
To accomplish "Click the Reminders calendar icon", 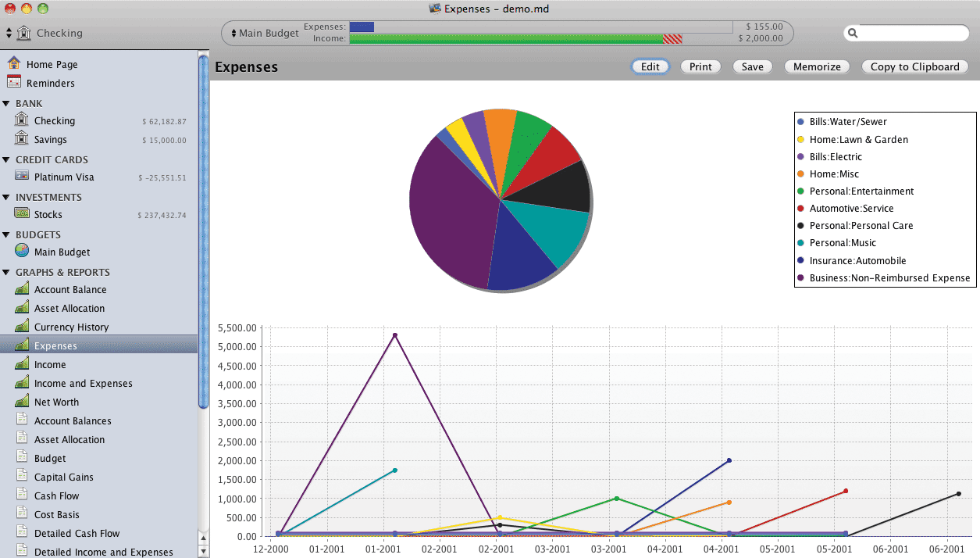I will (x=14, y=82).
